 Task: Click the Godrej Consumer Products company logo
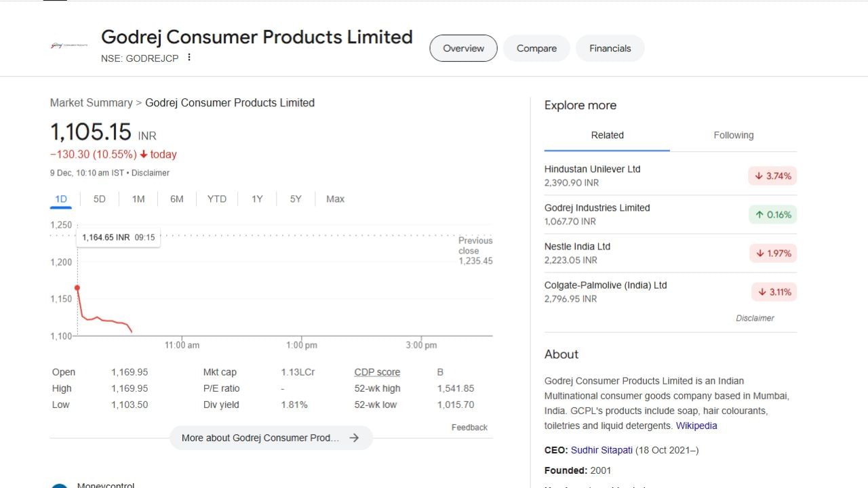point(69,46)
